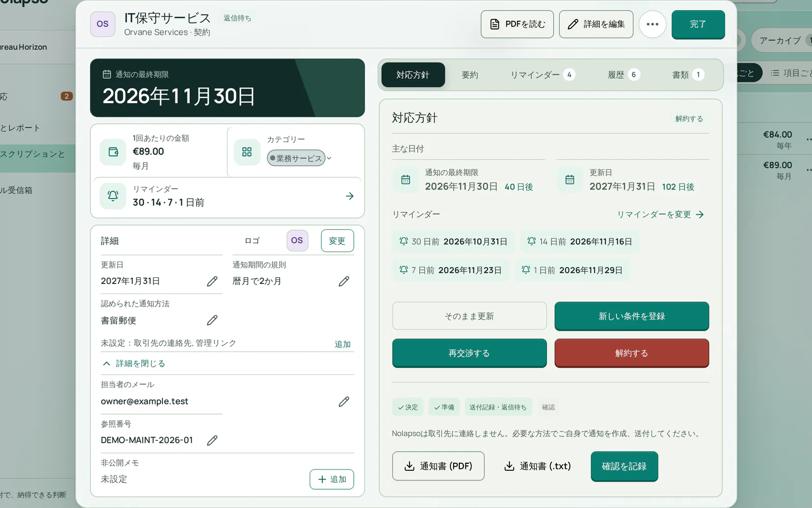The width and height of the screenshot is (812, 508).
Task: Edit 通知期間の規則 with its pencil icon
Action: click(344, 281)
